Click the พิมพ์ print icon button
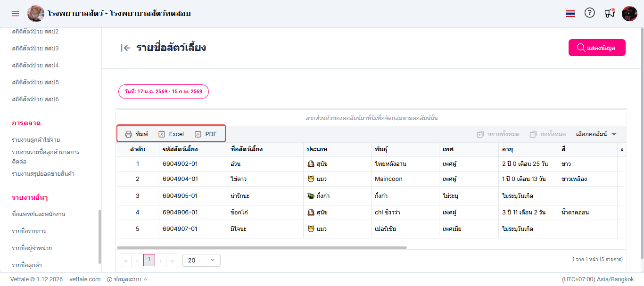Image resolution: width=644 pixels, height=286 pixels. (136, 134)
